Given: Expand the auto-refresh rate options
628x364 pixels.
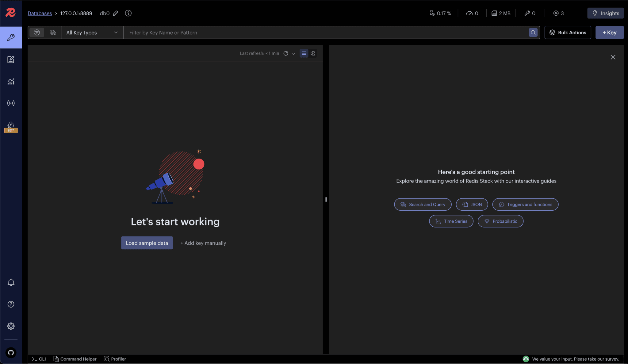Looking at the screenshot, I should click(x=293, y=53).
